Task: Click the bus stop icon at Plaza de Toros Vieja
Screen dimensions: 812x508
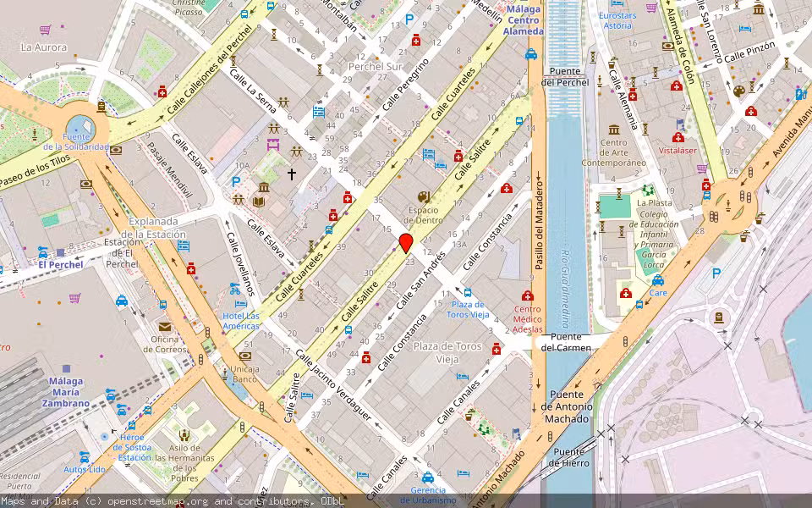Action: [x=467, y=292]
